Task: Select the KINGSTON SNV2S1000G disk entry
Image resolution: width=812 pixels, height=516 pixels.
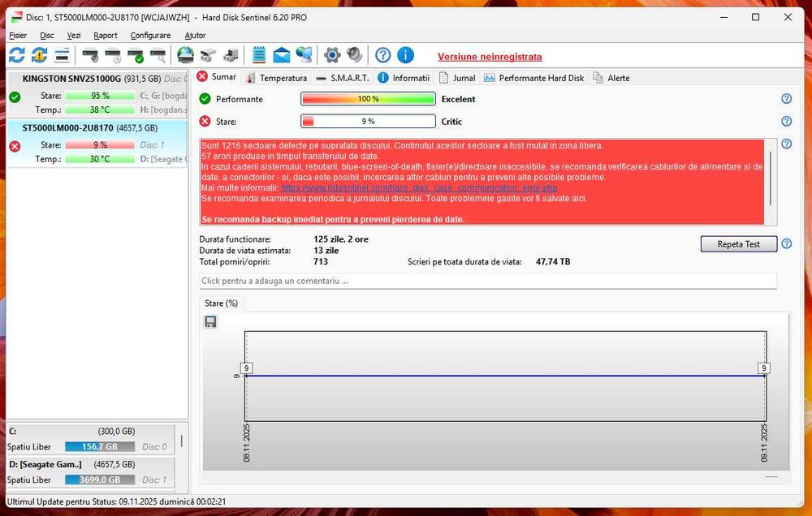Action: click(x=97, y=94)
